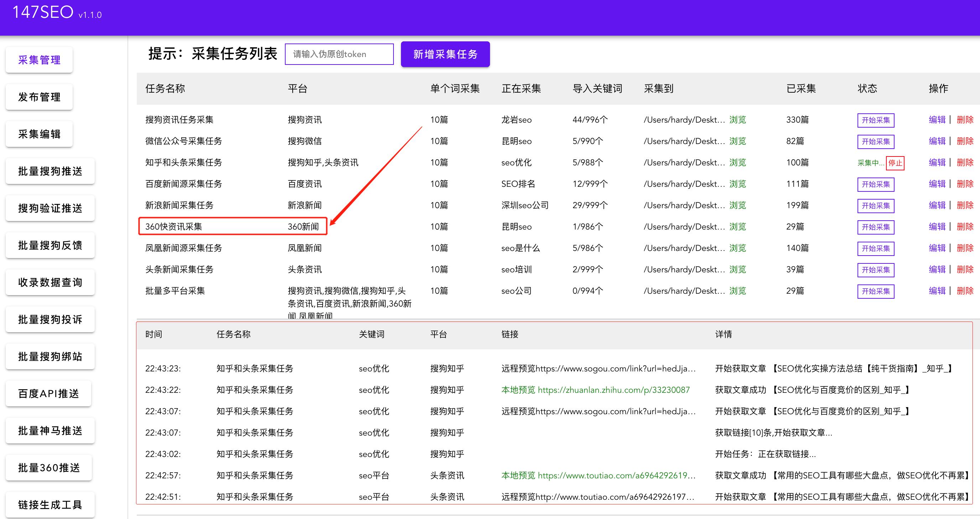Click 开始采集 for 批量多平台采集
Screen dimensions: 980x519
[875, 291]
